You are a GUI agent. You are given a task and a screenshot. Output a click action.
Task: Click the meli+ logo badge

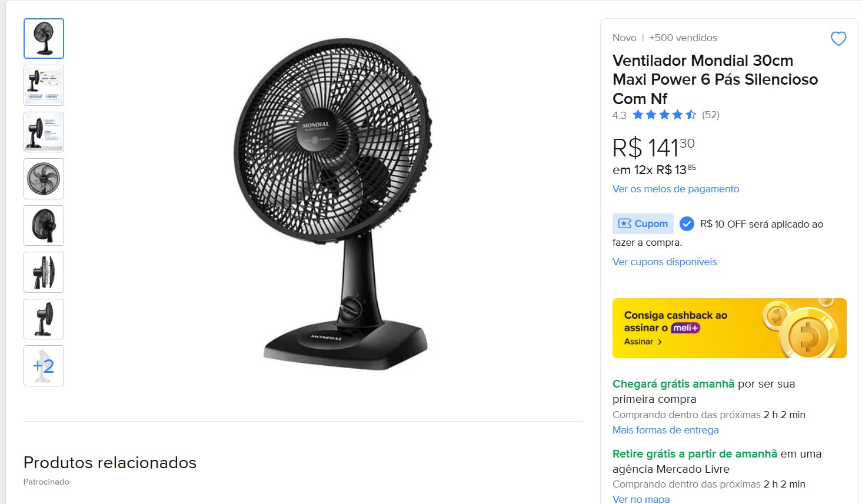pyautogui.click(x=685, y=328)
